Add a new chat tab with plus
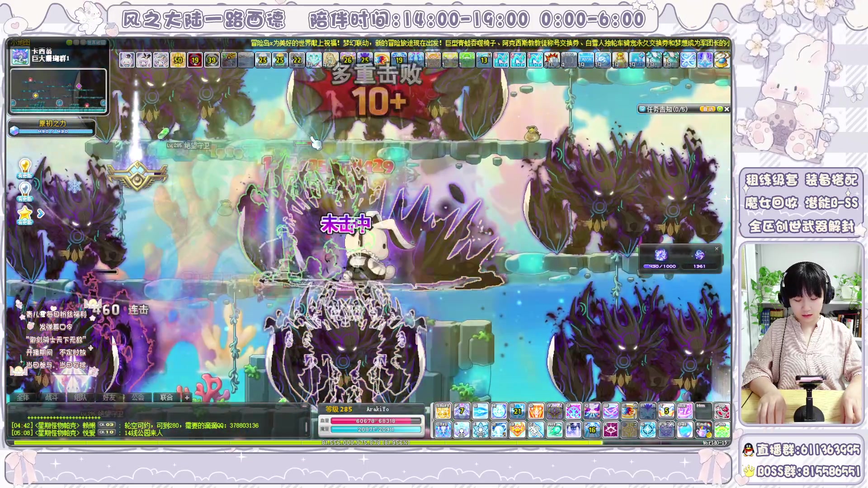This screenshot has height=488, width=868. point(187,398)
